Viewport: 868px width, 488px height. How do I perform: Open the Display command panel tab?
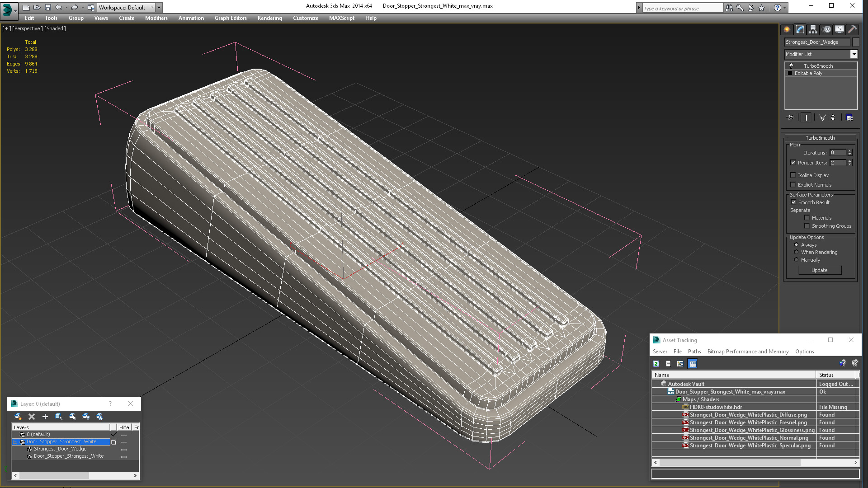coord(840,29)
